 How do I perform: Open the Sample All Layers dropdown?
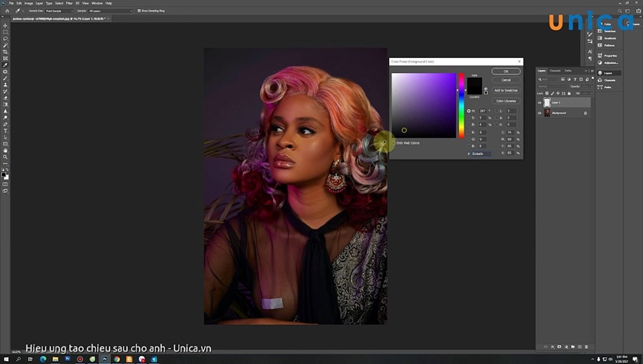click(x=111, y=11)
